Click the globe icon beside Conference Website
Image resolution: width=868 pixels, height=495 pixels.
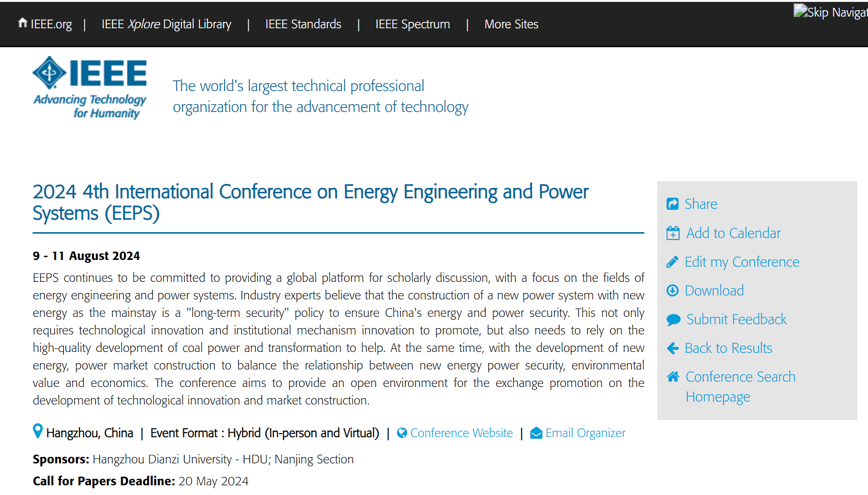(x=402, y=433)
